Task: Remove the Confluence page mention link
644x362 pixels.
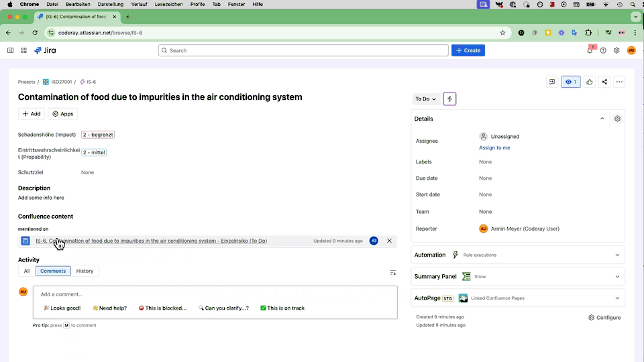Action: pos(389,241)
